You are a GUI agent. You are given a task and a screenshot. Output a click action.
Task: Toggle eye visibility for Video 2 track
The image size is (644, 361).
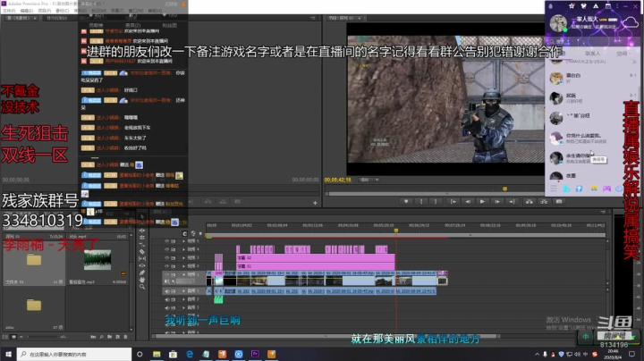pos(166,265)
